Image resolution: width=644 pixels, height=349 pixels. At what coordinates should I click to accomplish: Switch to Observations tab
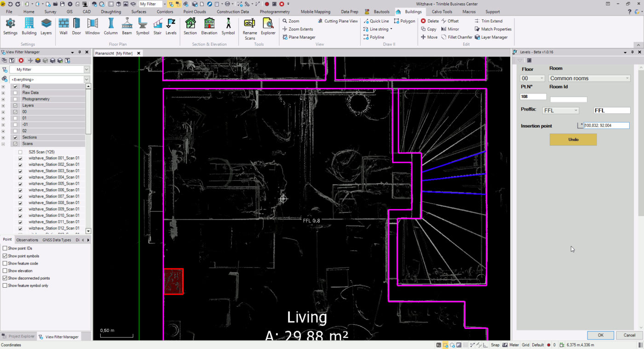[x=27, y=240]
